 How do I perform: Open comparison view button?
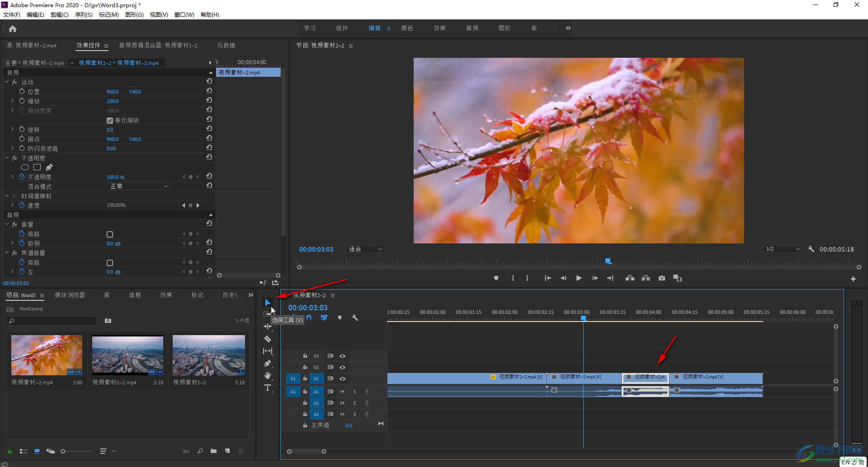pyautogui.click(x=677, y=278)
